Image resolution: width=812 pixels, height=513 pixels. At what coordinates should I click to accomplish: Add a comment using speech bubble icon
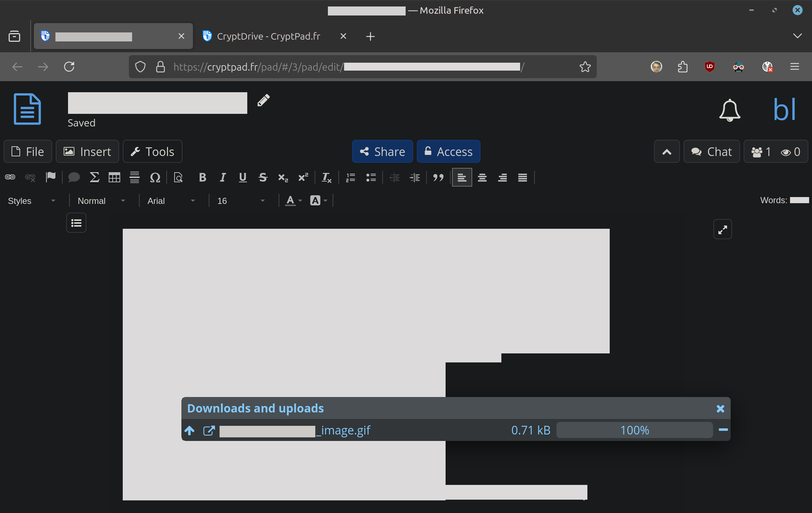tap(74, 177)
